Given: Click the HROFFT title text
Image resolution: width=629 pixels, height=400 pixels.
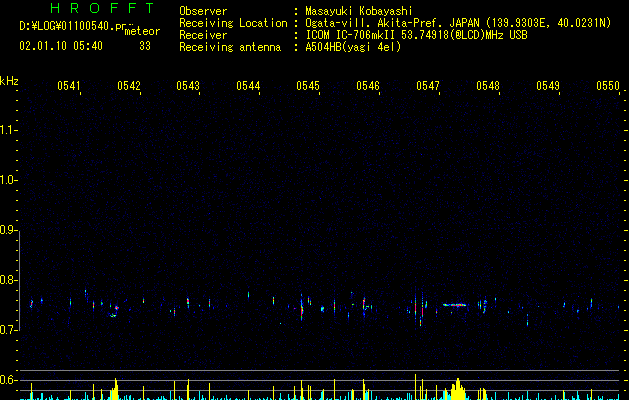Looking at the screenshot, I should pos(103,8).
